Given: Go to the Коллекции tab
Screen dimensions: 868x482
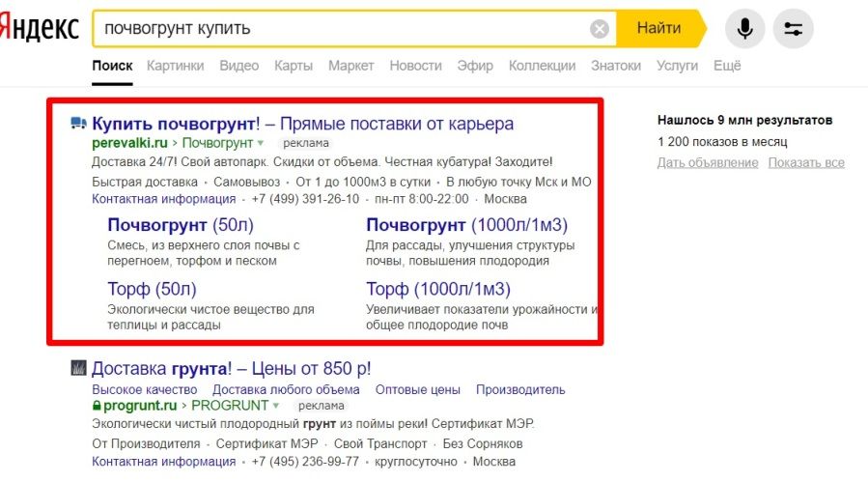Looking at the screenshot, I should coord(542,66).
